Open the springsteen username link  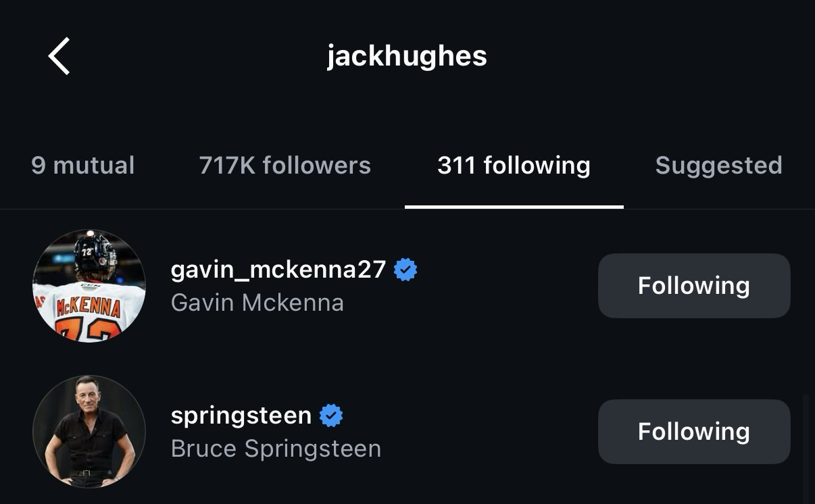click(241, 415)
